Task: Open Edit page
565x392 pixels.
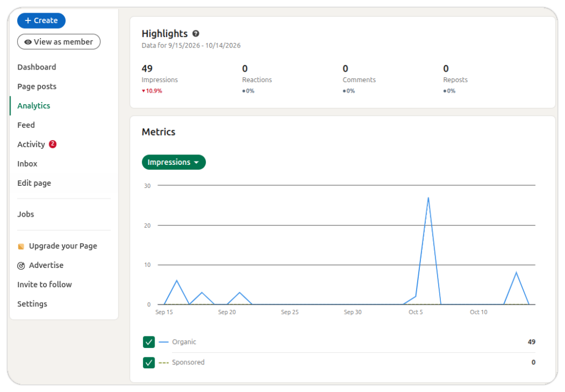Action: coord(34,183)
